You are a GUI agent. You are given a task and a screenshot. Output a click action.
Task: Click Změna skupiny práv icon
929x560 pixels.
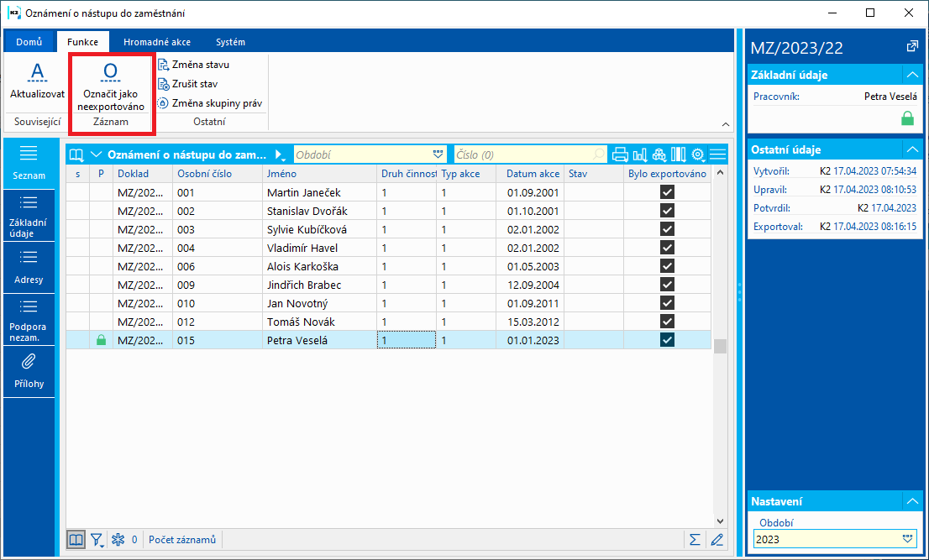pos(163,103)
